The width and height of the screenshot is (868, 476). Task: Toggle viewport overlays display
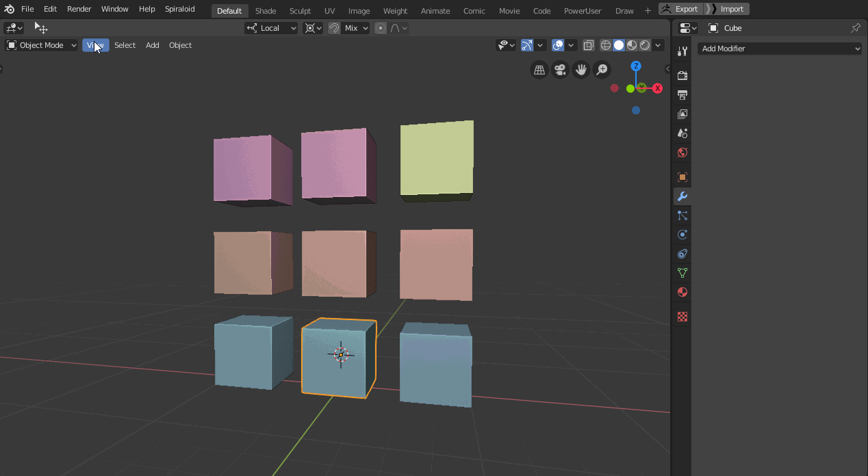(x=559, y=45)
